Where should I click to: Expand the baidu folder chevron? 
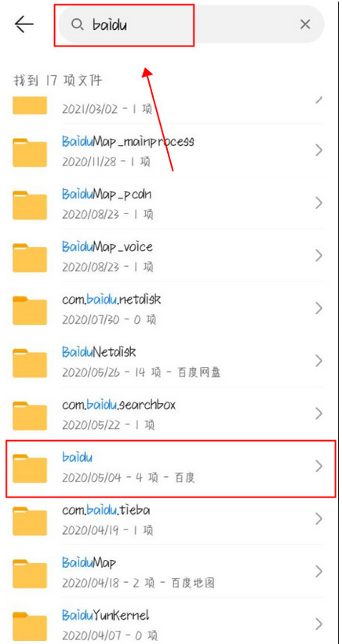(318, 466)
